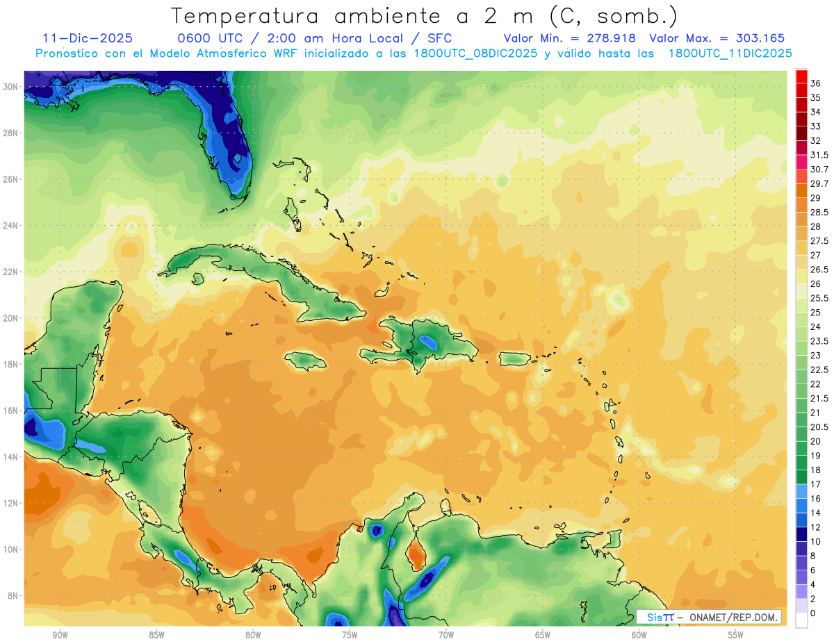This screenshot has height=644, width=834.
Task: Click the '75W' longitude axis label
Action: pyautogui.click(x=350, y=636)
